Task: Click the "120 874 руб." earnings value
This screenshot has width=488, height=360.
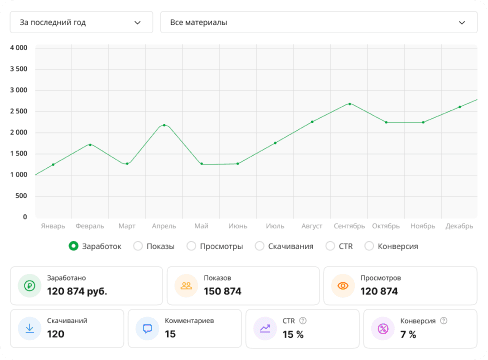Action: 77,292
